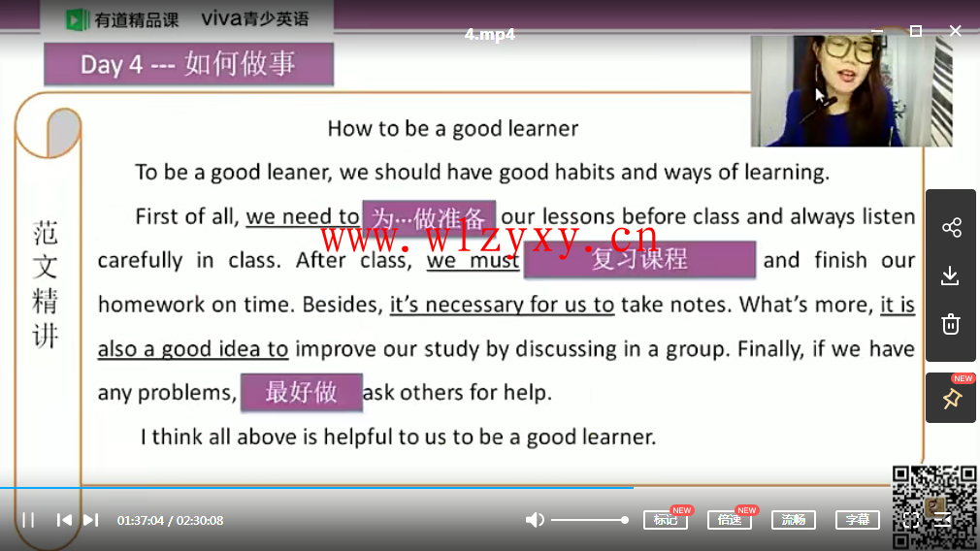Click the download icon in side panel

[951, 275]
